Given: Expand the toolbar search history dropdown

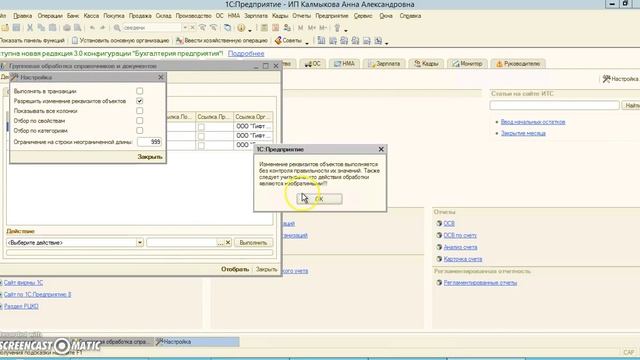Looking at the screenshot, I should [x=185, y=28].
